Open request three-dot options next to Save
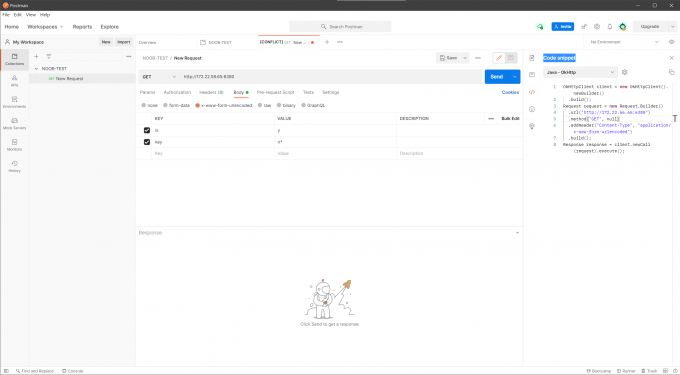This screenshot has width=680, height=375. coord(478,58)
